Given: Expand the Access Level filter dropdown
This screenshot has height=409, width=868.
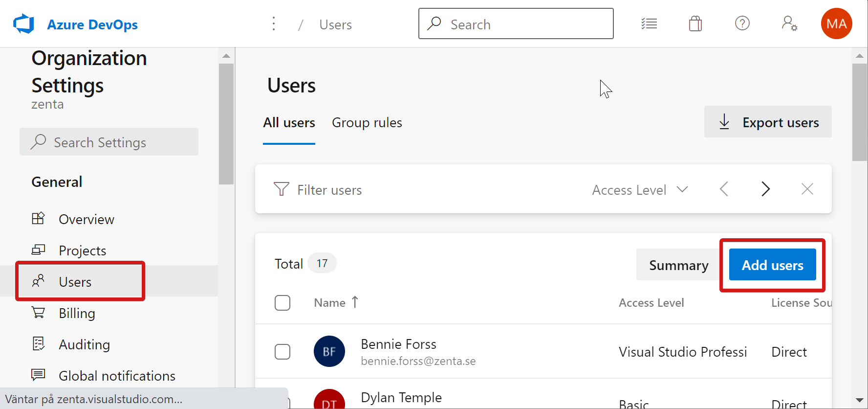Looking at the screenshot, I should point(640,190).
